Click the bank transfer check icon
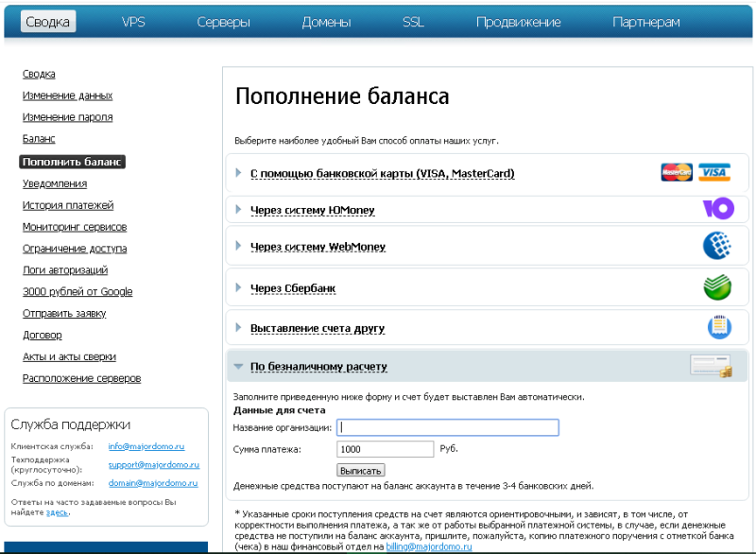 712,366
